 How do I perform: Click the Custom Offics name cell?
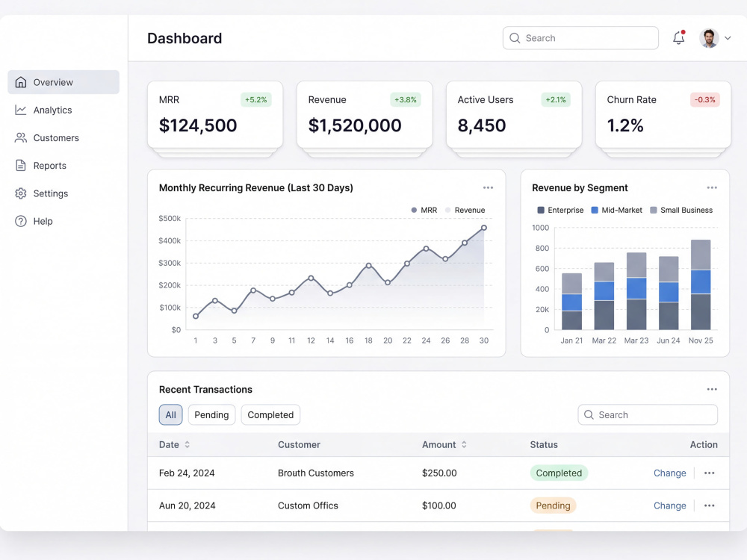click(308, 505)
